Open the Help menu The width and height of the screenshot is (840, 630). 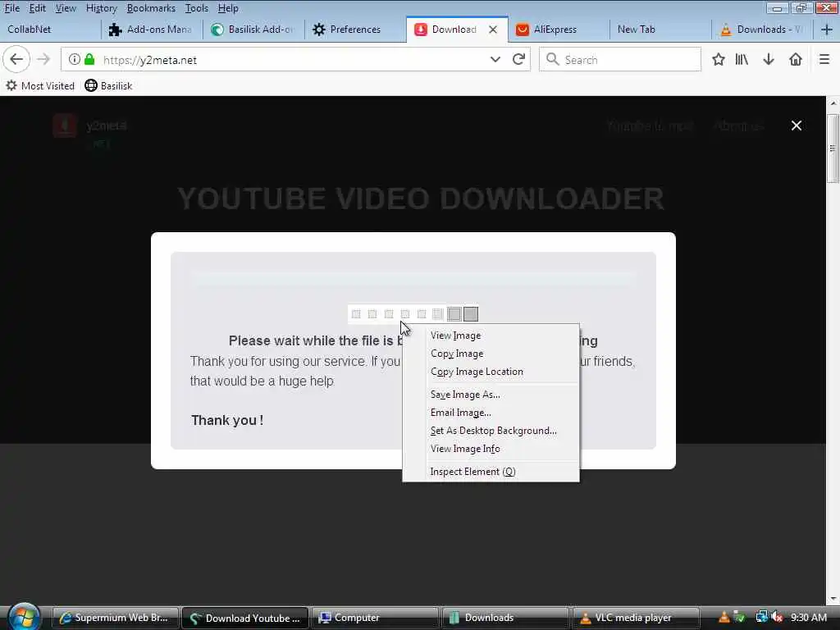[228, 8]
